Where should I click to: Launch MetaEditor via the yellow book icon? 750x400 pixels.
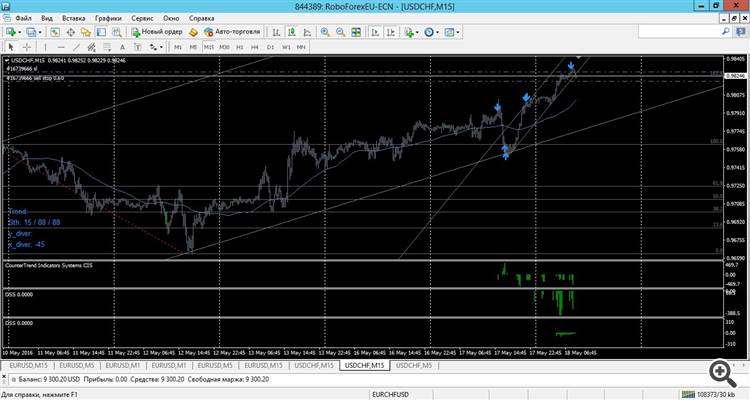[193, 32]
